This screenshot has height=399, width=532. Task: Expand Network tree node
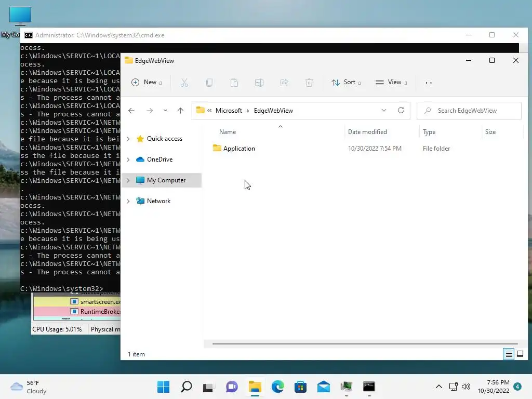click(128, 201)
